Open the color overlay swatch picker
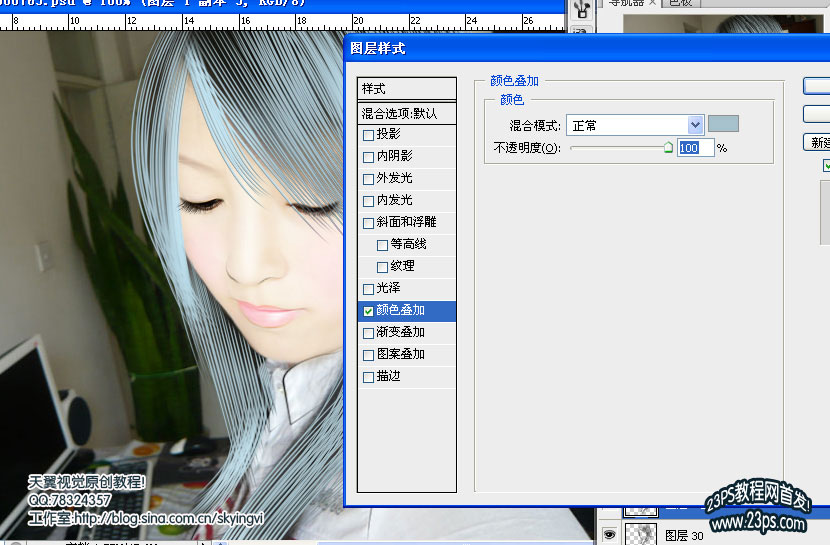830x545 pixels. click(x=724, y=124)
